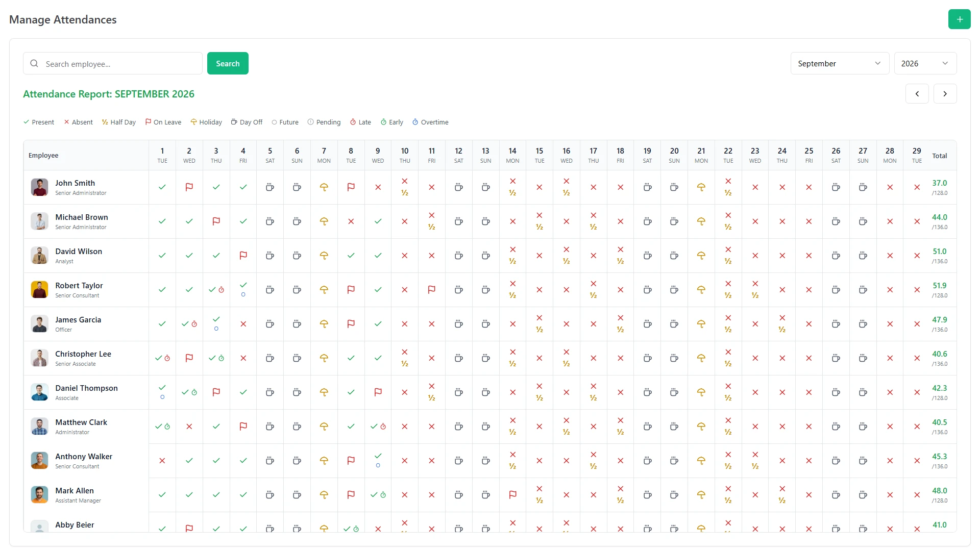Click the Search button
This screenshot has width=980, height=551.
tap(228, 63)
